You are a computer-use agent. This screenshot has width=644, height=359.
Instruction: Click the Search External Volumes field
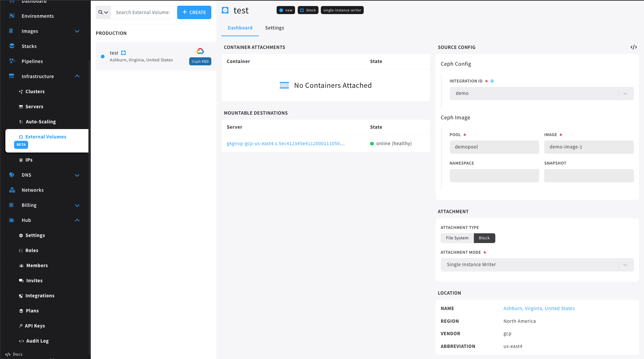(143, 12)
